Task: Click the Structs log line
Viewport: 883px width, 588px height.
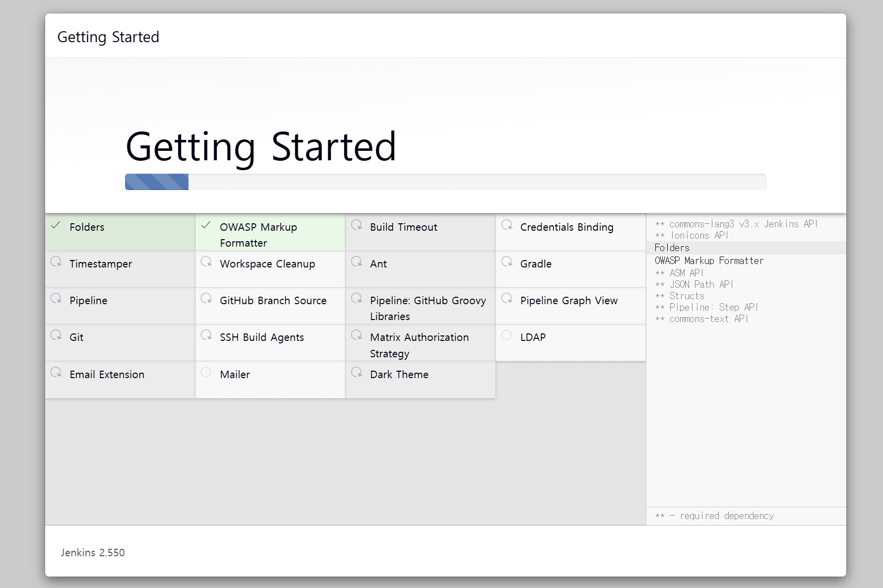Action: (680, 296)
